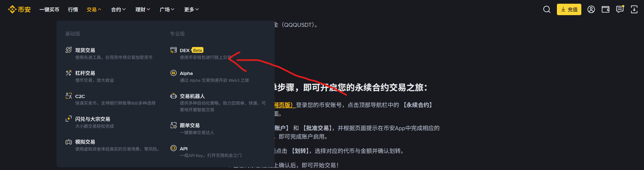Expand the 更多 dropdown
Viewport: 644px width, 170px height.
tap(191, 10)
